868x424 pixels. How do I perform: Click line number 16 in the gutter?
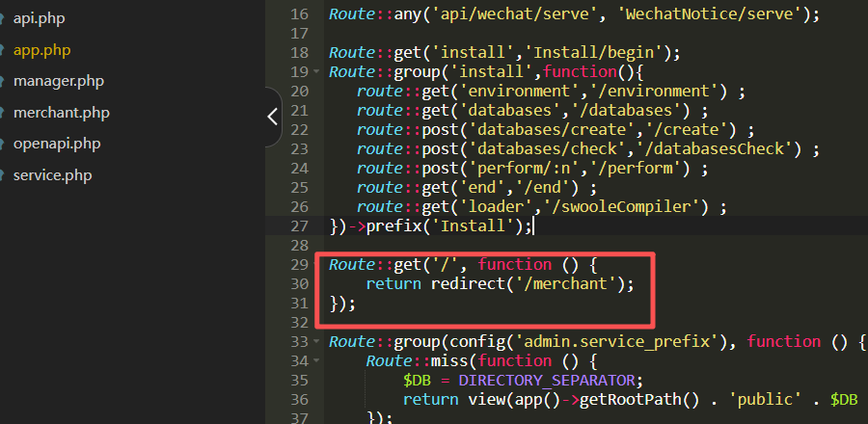[x=299, y=14]
